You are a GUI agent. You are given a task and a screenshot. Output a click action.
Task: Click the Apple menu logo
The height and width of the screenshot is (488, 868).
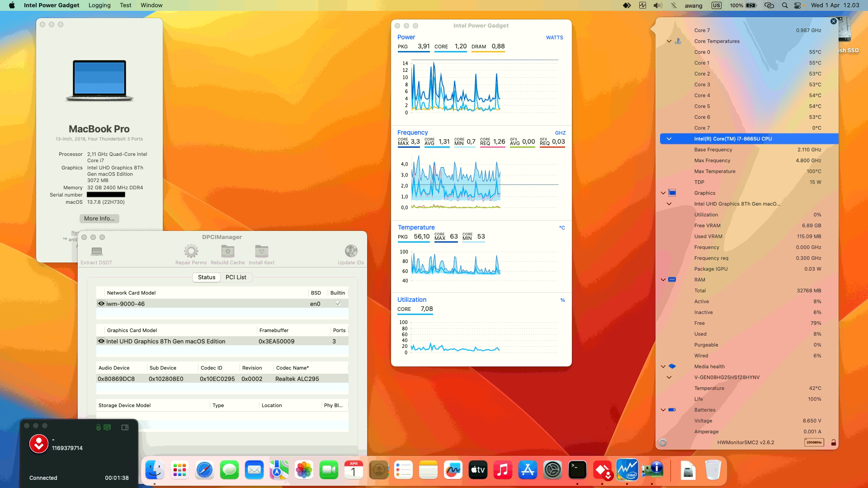click(12, 5)
